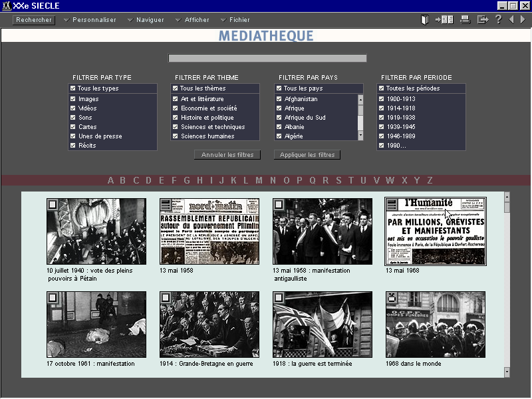The image size is (532, 399).
Task: Toggle the 'Afrique du Sud' checkbox
Action: [x=279, y=118]
